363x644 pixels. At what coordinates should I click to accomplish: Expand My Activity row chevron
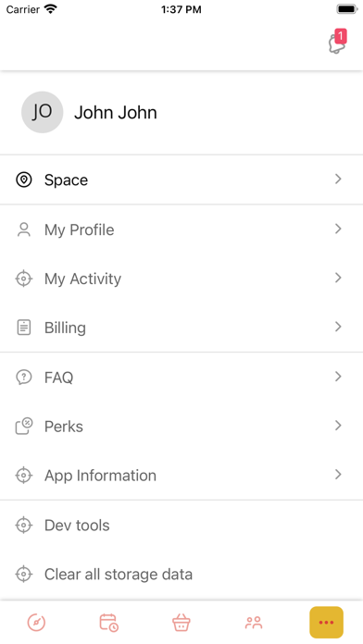(338, 279)
